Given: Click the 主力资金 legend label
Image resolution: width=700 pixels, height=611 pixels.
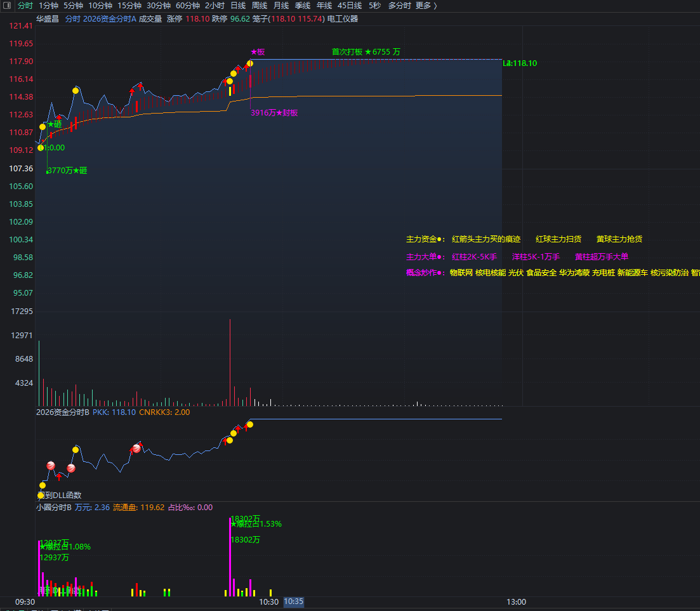Looking at the screenshot, I should 425,239.
